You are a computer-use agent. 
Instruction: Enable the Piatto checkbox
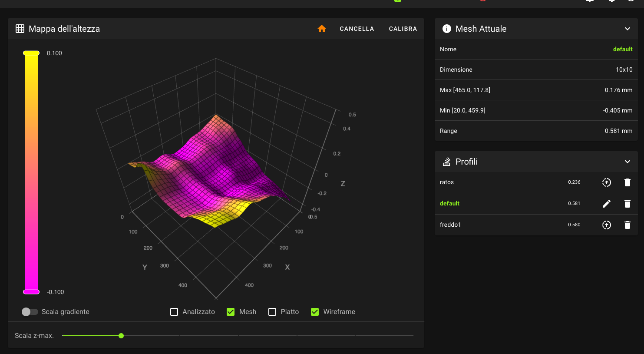[272, 312]
